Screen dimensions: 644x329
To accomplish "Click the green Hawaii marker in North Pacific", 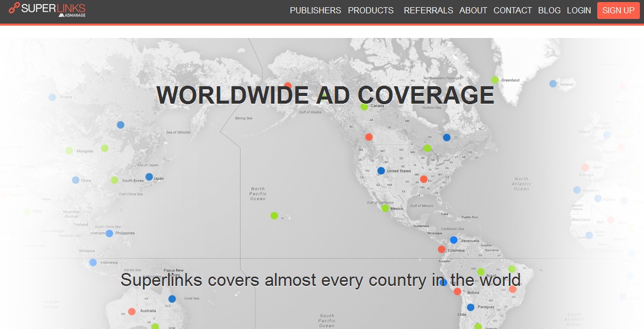I will pos(274,216).
